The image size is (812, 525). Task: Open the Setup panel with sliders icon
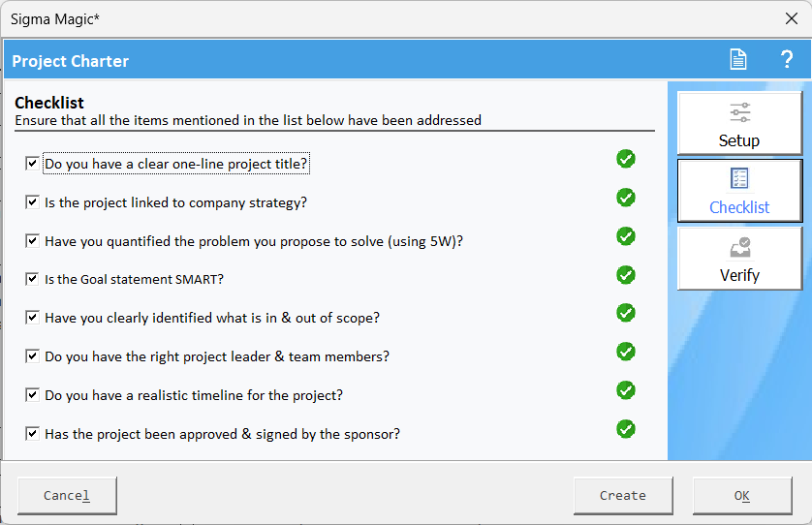click(739, 124)
